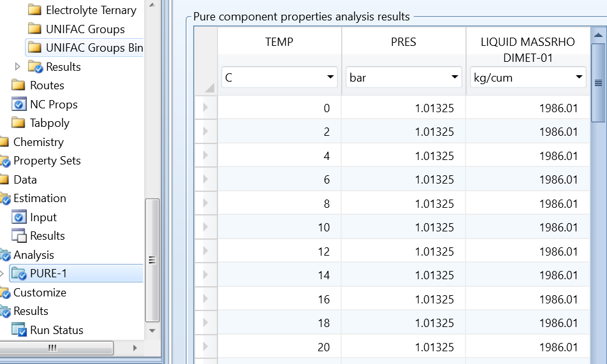
Task: Click the PURE-1 analysis folder icon
Action: pos(18,273)
